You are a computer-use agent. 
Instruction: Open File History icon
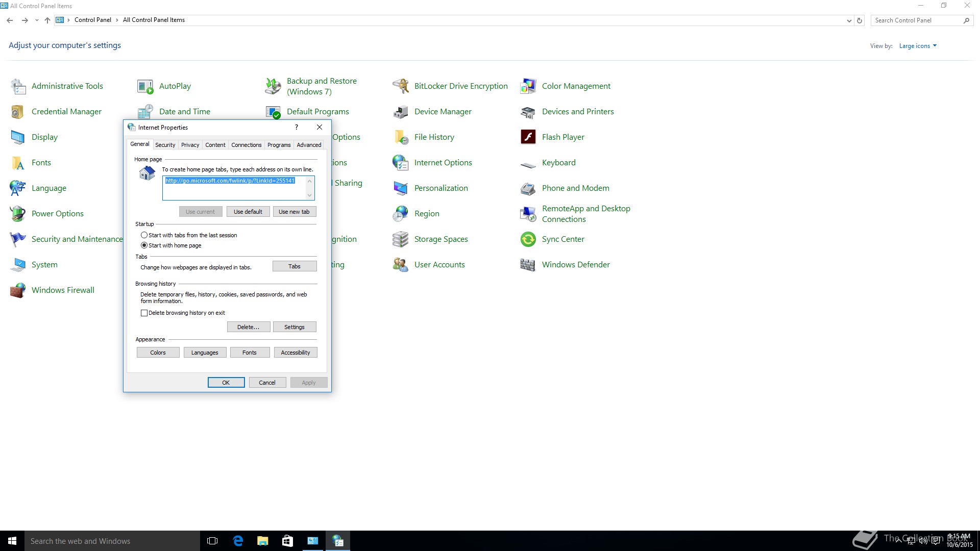point(401,137)
